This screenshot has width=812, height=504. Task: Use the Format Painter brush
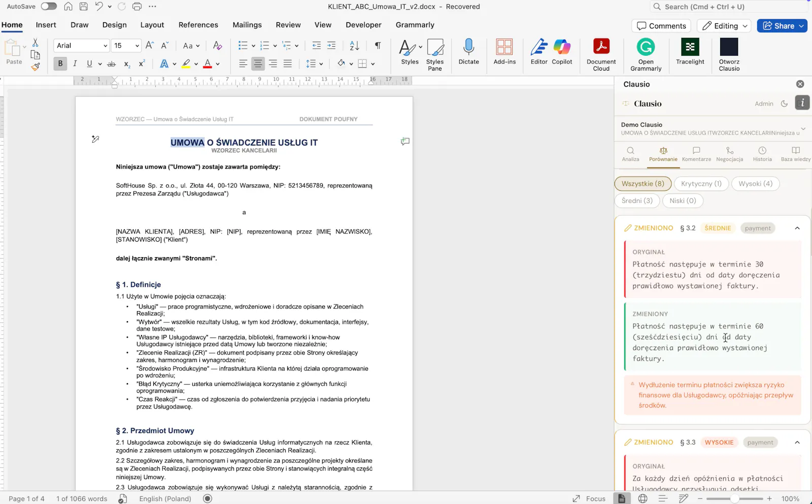(35, 66)
